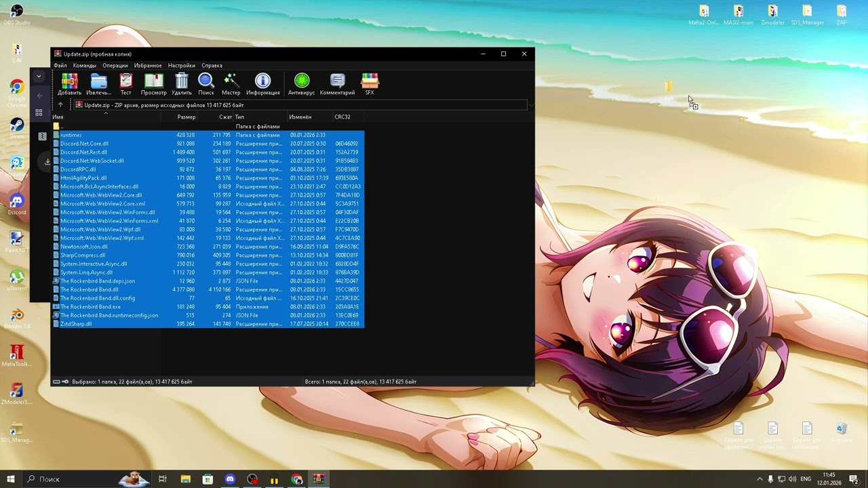
Task: Select SharpCompress.dll file
Action: tap(208, 256)
